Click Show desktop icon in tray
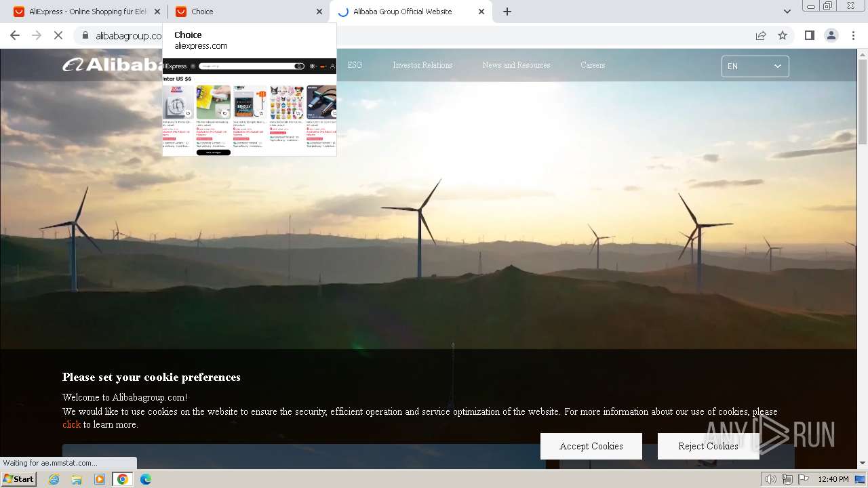The height and width of the screenshot is (488, 868). coord(861,479)
